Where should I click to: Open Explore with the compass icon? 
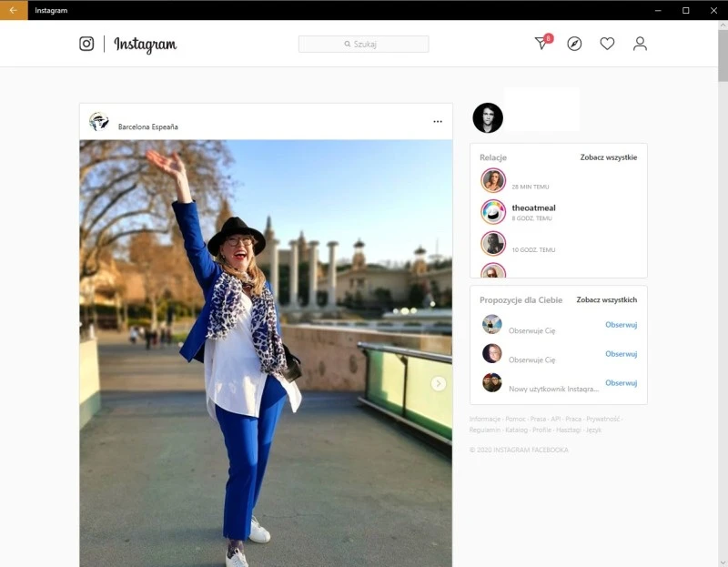pos(573,44)
